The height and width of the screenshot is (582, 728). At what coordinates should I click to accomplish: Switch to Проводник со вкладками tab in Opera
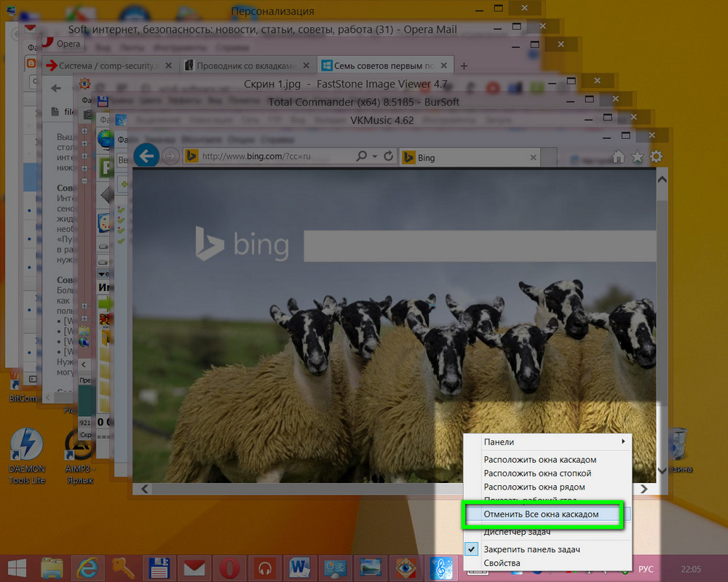tap(246, 65)
